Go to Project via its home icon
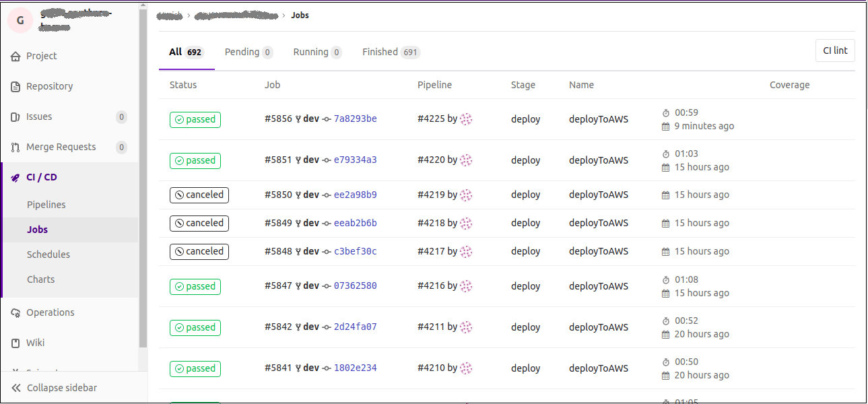868x404 pixels. tap(15, 55)
